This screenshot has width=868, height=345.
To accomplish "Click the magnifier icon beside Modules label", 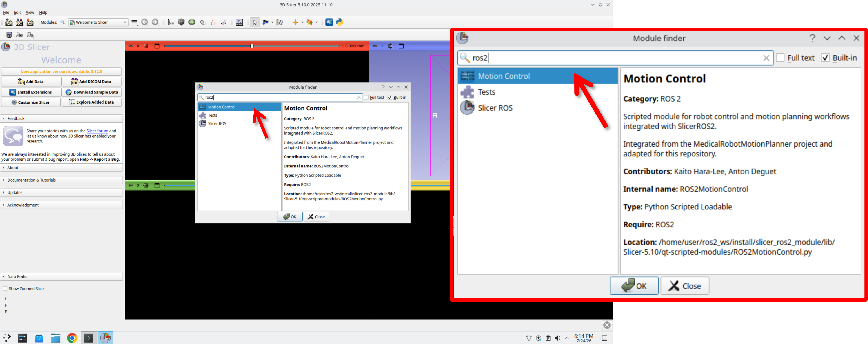I will click(63, 22).
